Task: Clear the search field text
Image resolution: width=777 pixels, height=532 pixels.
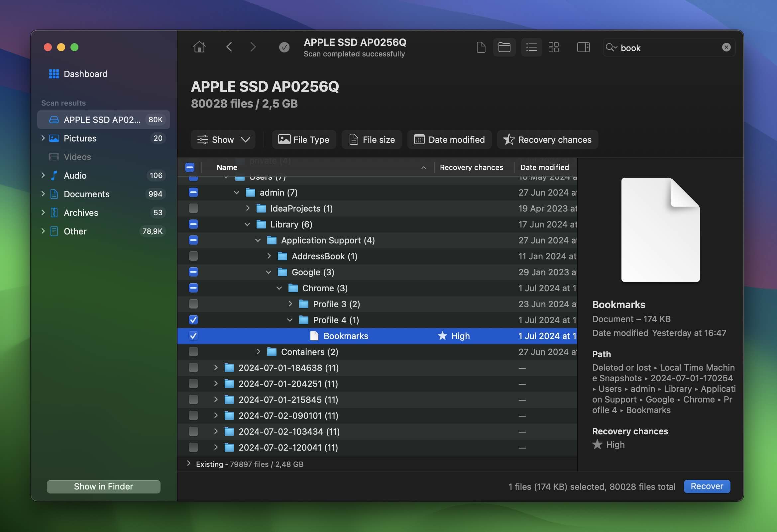Action: 726,47
